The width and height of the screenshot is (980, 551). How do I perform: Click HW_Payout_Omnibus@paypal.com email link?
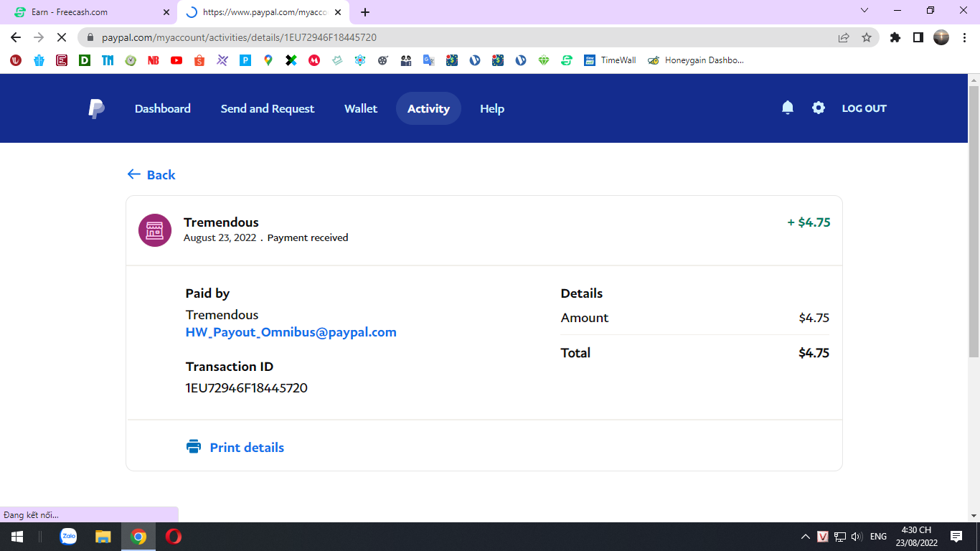coord(291,332)
